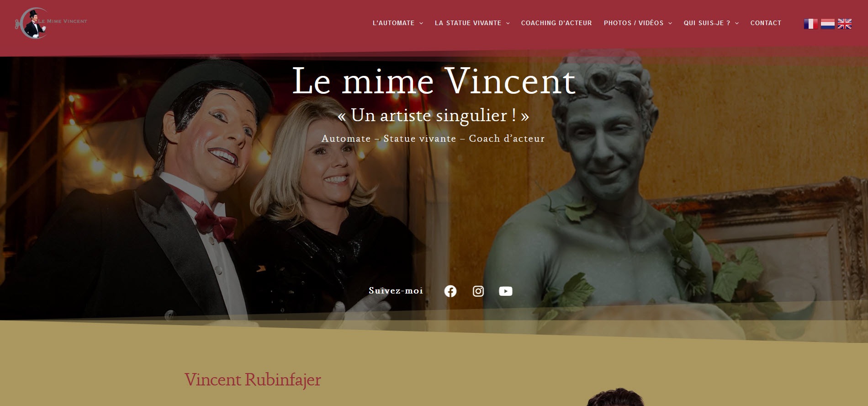Viewport: 868px width, 406px height.
Task: Click the Vincent Rubinfajer heading
Action: (253, 380)
